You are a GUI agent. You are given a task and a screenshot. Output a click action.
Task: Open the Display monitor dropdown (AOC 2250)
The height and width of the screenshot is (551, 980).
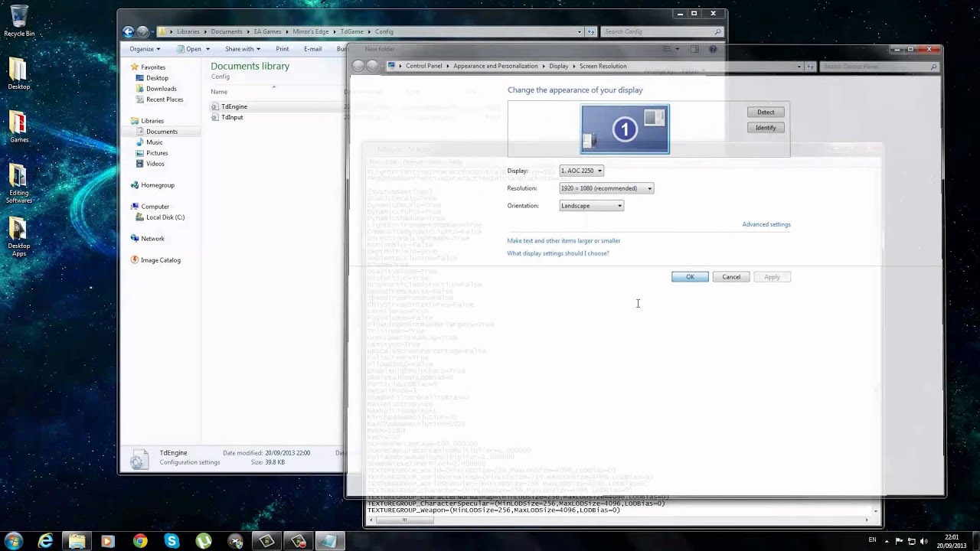pyautogui.click(x=581, y=171)
